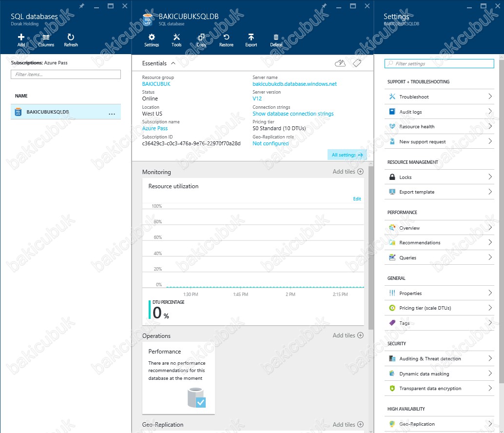Click the All settings button
The width and height of the screenshot is (504, 433).
pyautogui.click(x=347, y=155)
